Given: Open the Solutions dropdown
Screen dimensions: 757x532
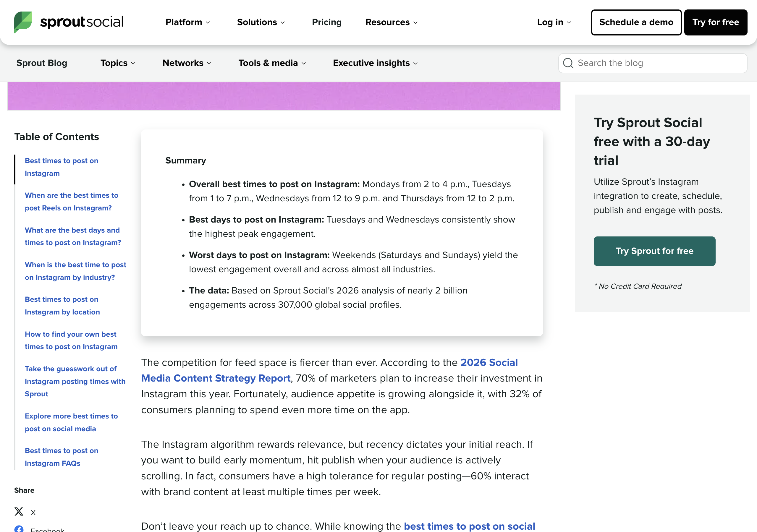Looking at the screenshot, I should pyautogui.click(x=261, y=22).
